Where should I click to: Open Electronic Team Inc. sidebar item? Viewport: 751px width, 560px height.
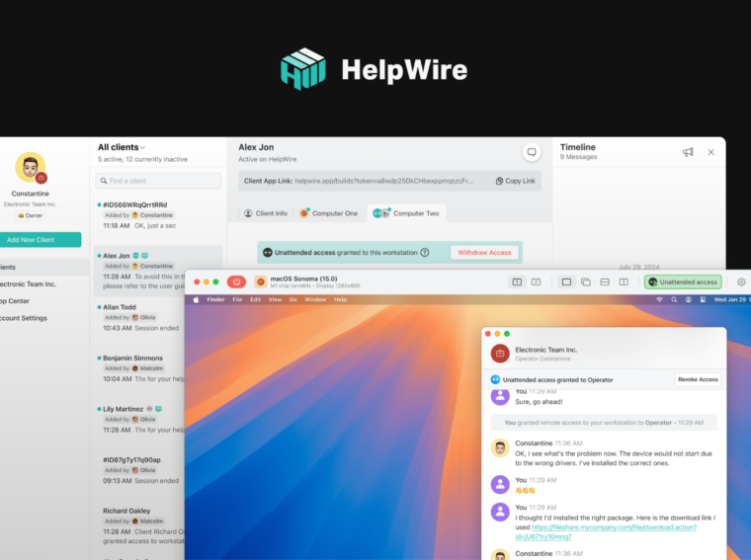click(x=28, y=283)
